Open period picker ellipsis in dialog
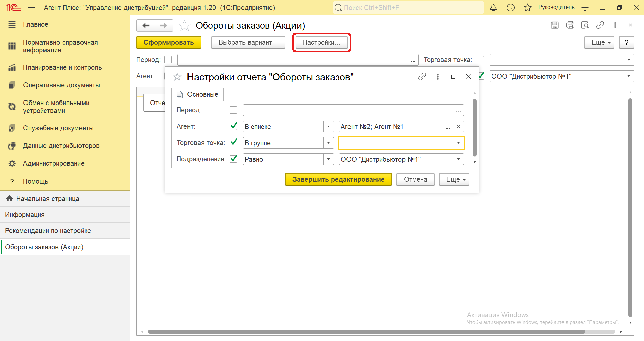Screen dimensions: 644x341 click(458, 110)
